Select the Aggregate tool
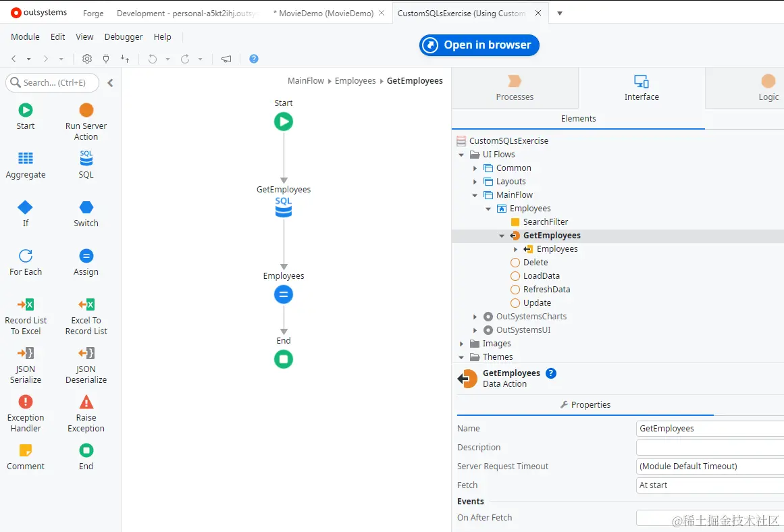 26,165
